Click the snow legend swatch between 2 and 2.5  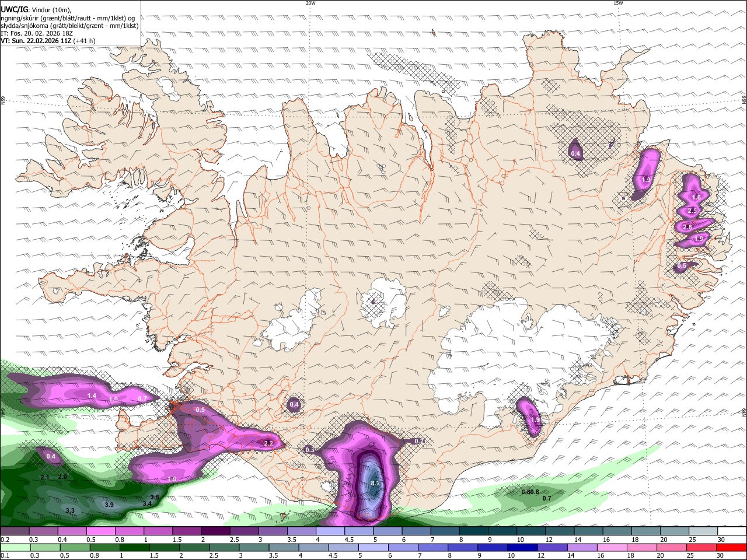coord(215,531)
